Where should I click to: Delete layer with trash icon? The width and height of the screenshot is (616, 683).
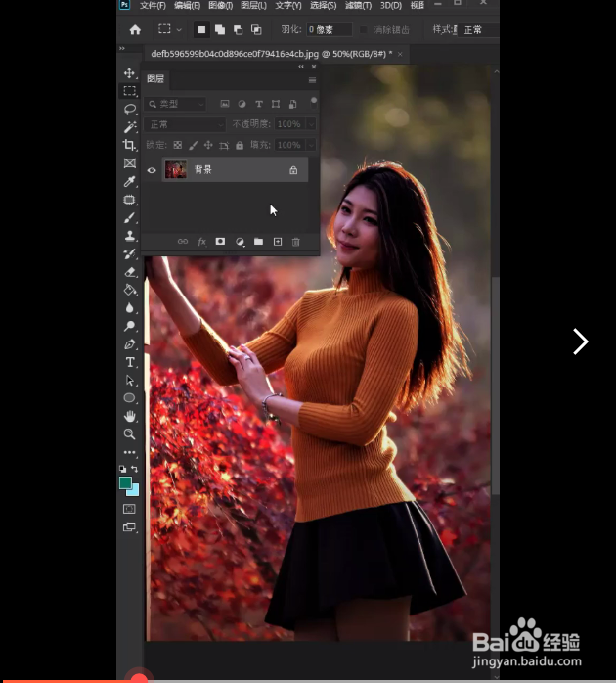(x=296, y=242)
